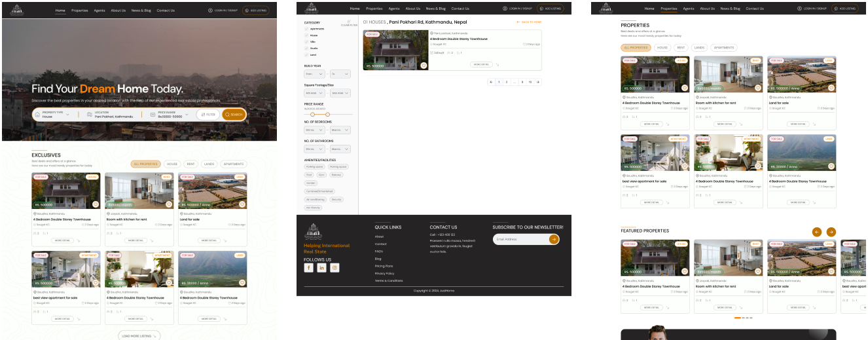Select the LANDS tab under Exclusives
The width and height of the screenshot is (868, 340).
(x=209, y=164)
